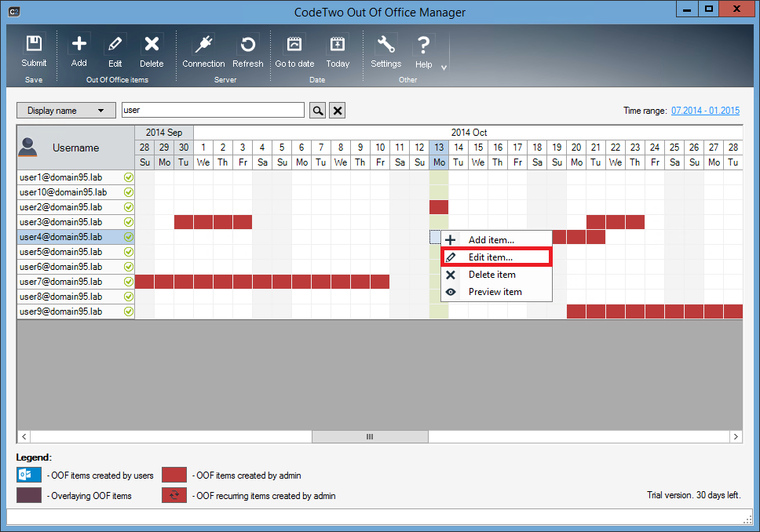Clear the search filter with X button
This screenshot has width=760, height=532.
tap(338, 111)
